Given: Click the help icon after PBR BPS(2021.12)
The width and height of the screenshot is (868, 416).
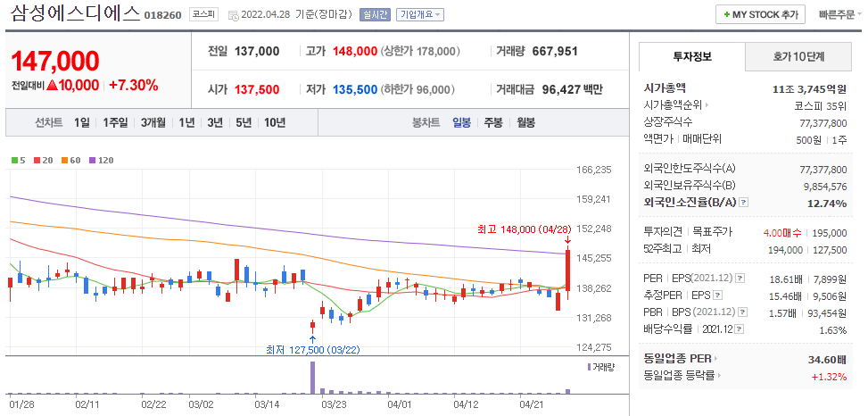Looking at the screenshot, I should coord(743,312).
